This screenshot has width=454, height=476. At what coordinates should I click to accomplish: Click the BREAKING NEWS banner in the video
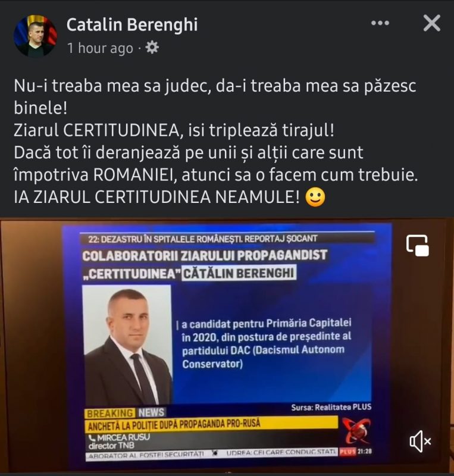(x=126, y=413)
